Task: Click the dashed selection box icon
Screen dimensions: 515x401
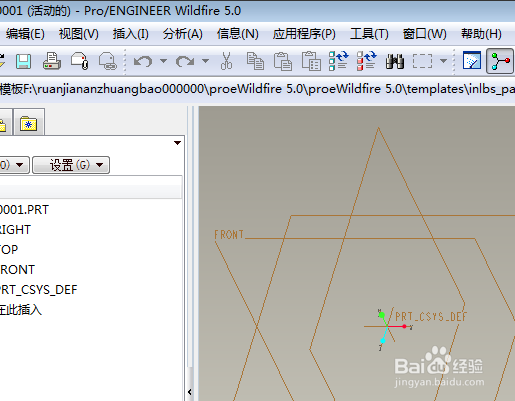Action: tap(422, 61)
